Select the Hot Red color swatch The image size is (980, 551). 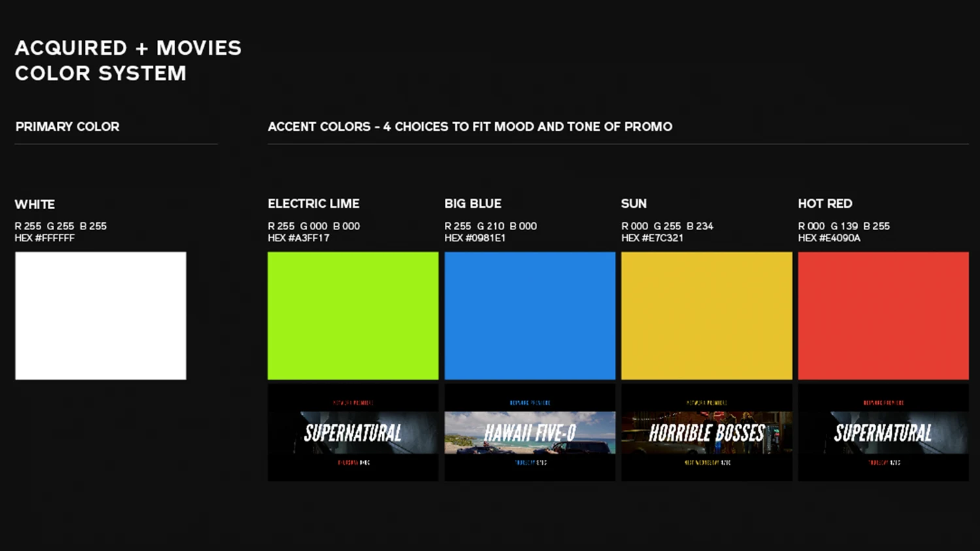point(883,316)
